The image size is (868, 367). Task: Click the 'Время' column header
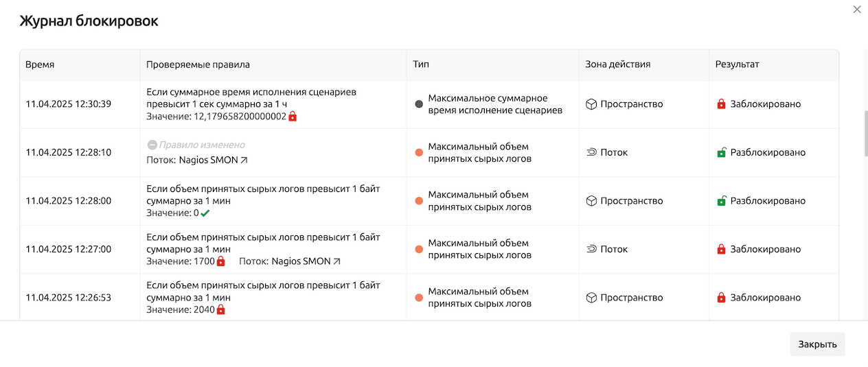coord(40,64)
